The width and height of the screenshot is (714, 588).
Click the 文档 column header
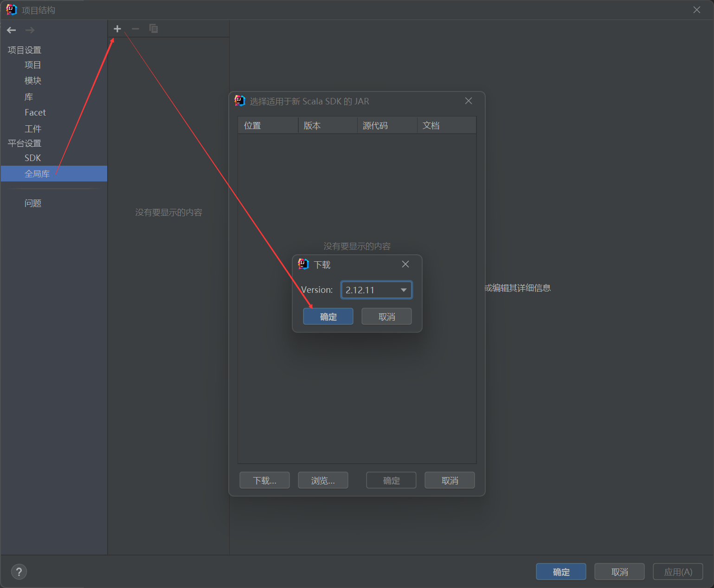pyautogui.click(x=447, y=125)
